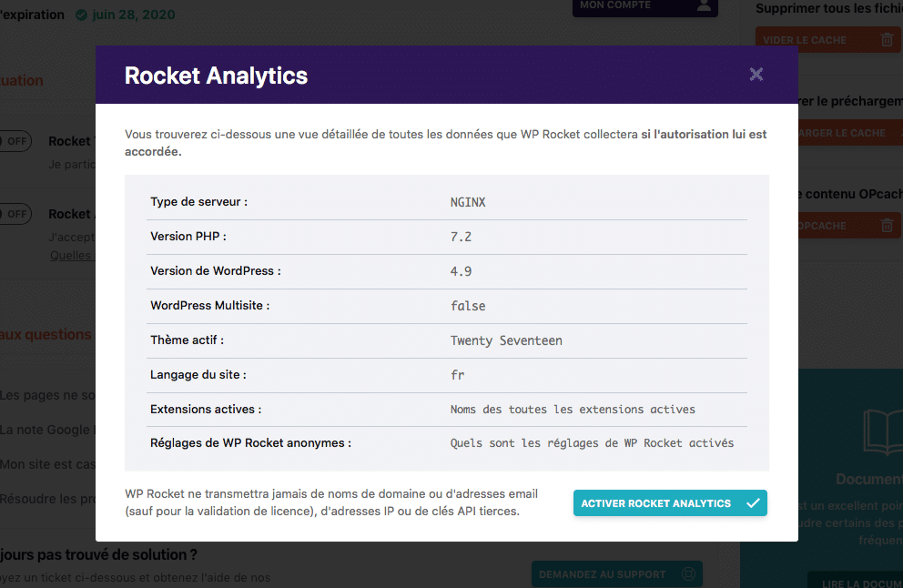Open the Lire la documentation button
The image size is (903, 588).
[x=856, y=581]
